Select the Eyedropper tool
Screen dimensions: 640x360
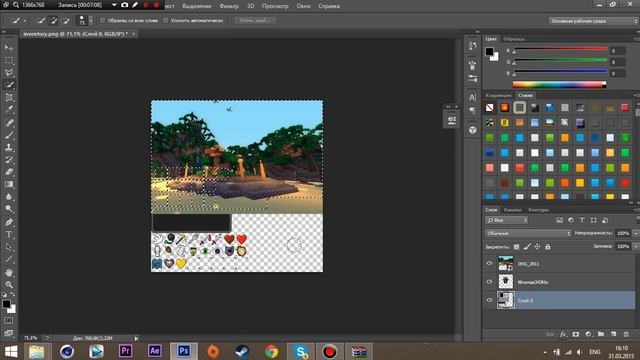point(9,110)
